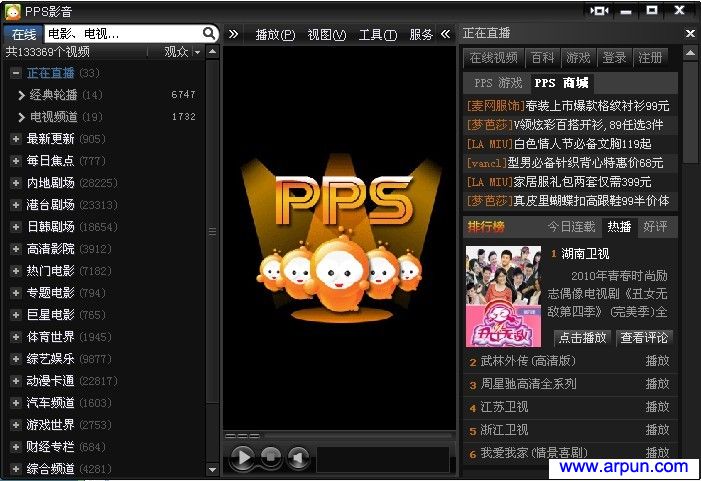Switch to the 在线 tab
701x481 pixels.
tap(24, 34)
